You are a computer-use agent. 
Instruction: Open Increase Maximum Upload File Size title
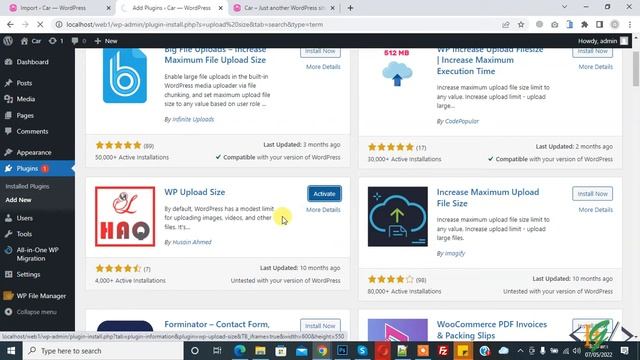pyautogui.click(x=488, y=198)
